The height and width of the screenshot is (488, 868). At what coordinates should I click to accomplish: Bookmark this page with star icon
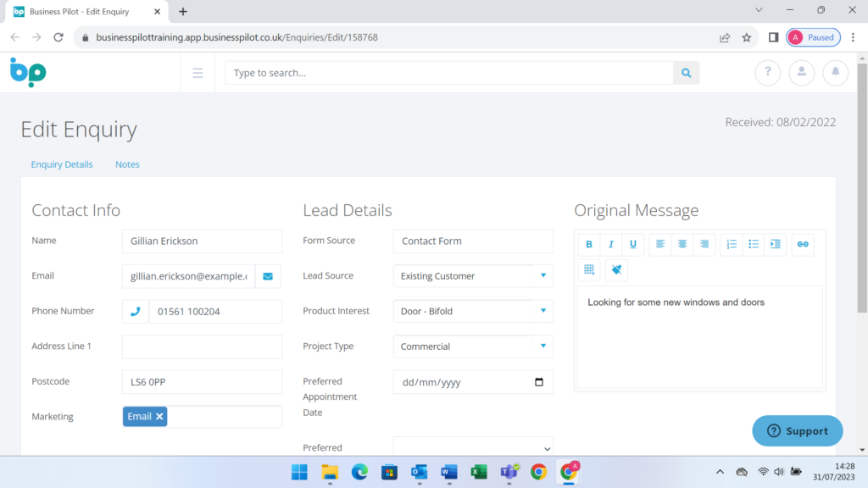click(747, 37)
